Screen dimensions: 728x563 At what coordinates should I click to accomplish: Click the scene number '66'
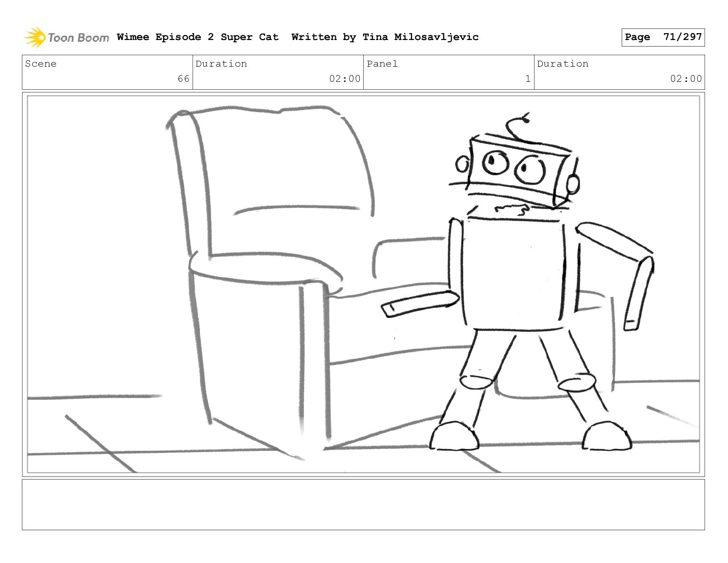pos(183,79)
